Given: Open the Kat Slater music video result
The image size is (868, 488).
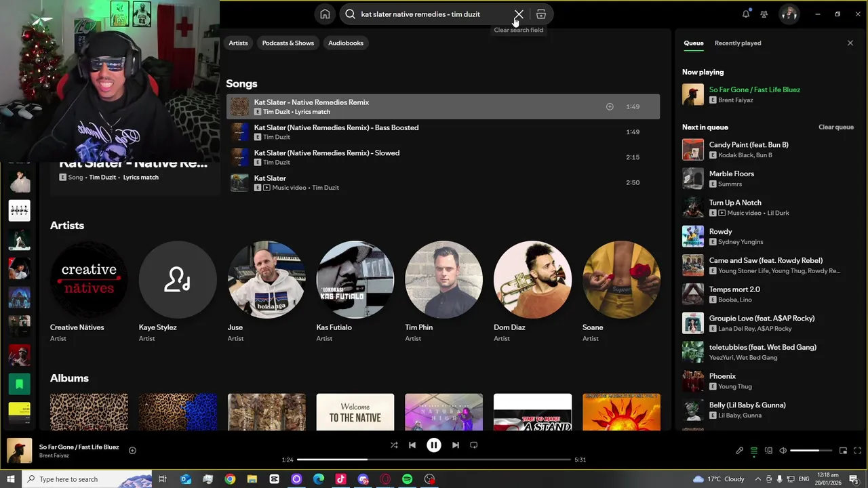Looking at the screenshot, I should coord(443,182).
